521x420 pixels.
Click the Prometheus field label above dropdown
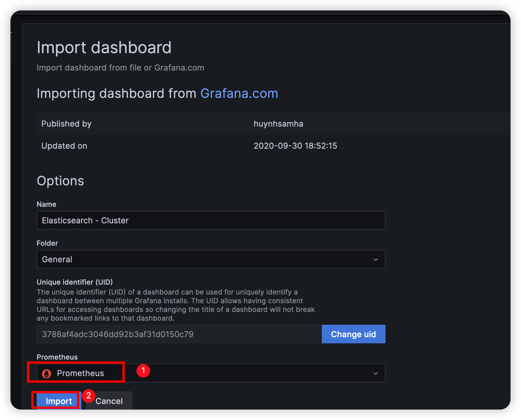coord(57,357)
